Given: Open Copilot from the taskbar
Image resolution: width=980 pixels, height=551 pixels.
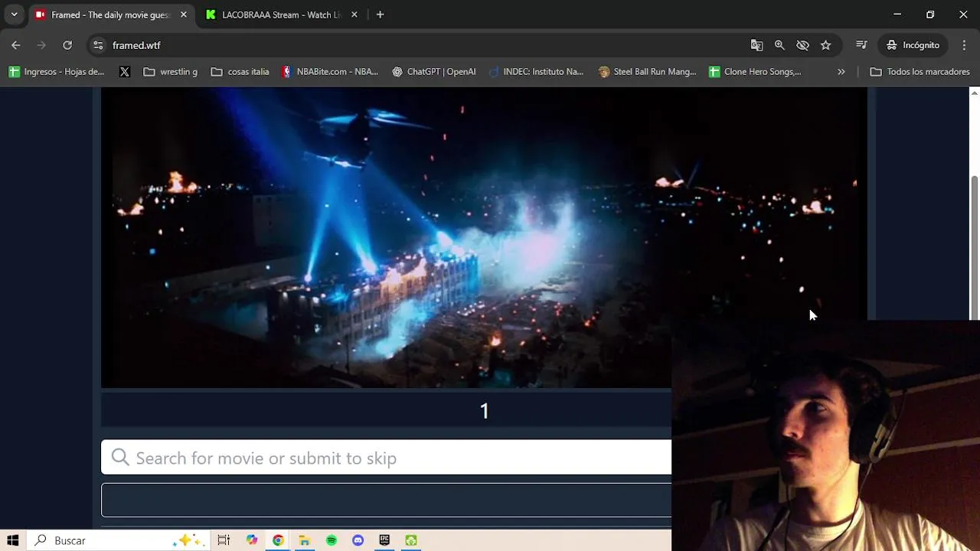Looking at the screenshot, I should click(252, 540).
